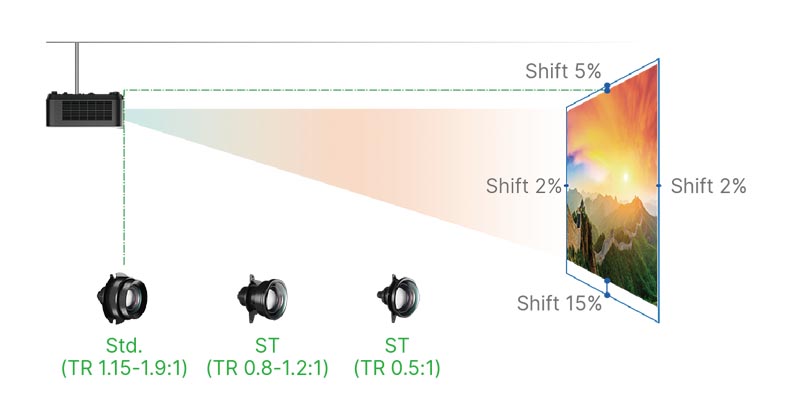
Task: Click the bottom Shift 15% marker dot
Action: 607,288
